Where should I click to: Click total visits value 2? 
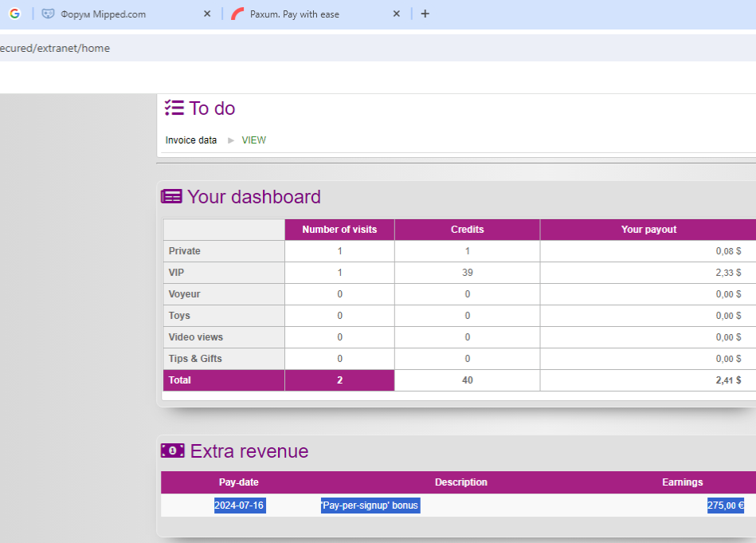coord(339,380)
